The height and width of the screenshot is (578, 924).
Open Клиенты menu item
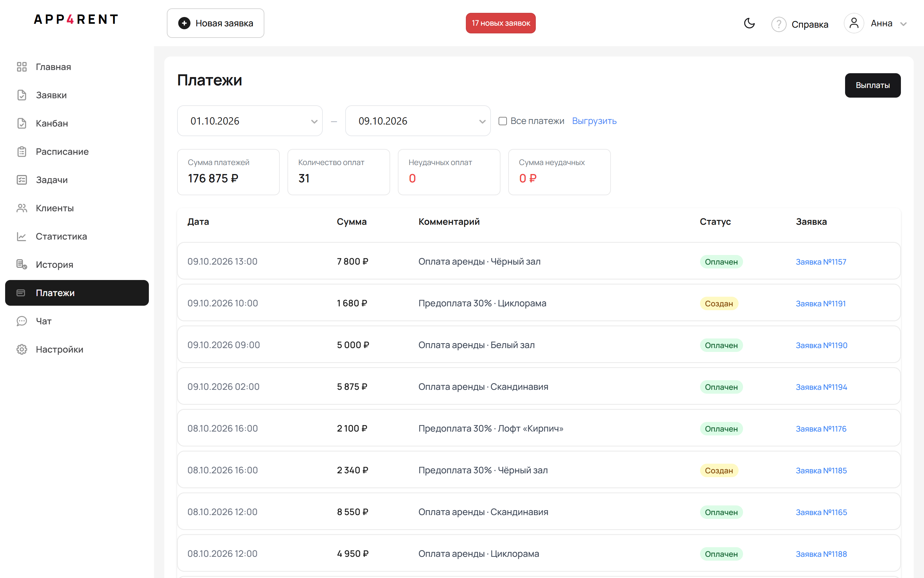coord(77,208)
